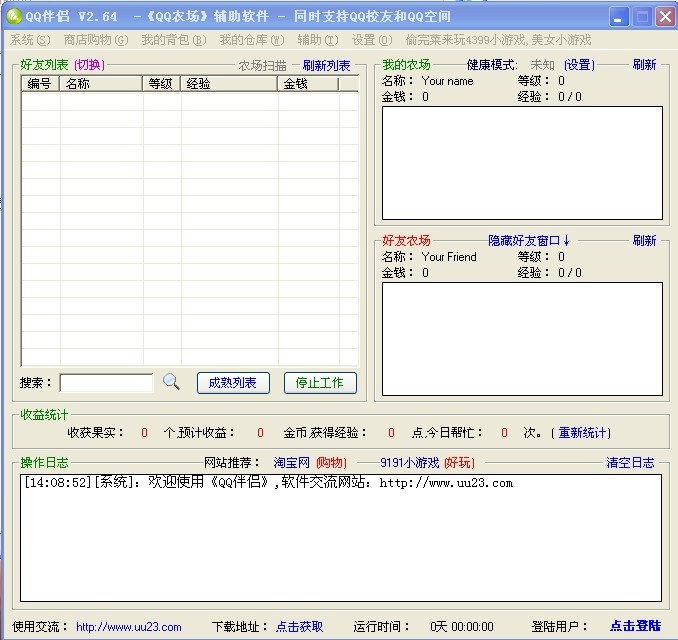Screen dimensions: 678x640
Task: Click the 未知 health mode value
Action: coord(542,65)
